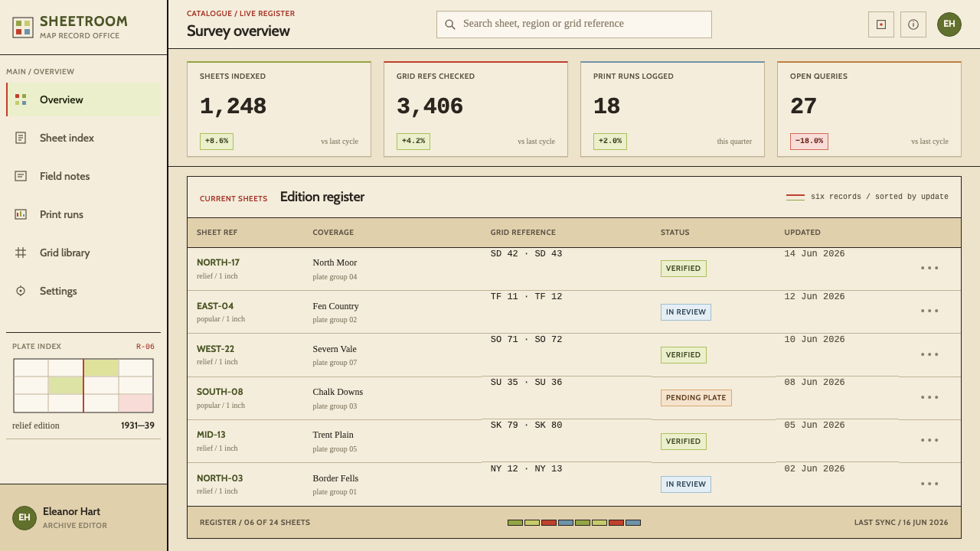Open the Sheets Indexed card

(279, 109)
